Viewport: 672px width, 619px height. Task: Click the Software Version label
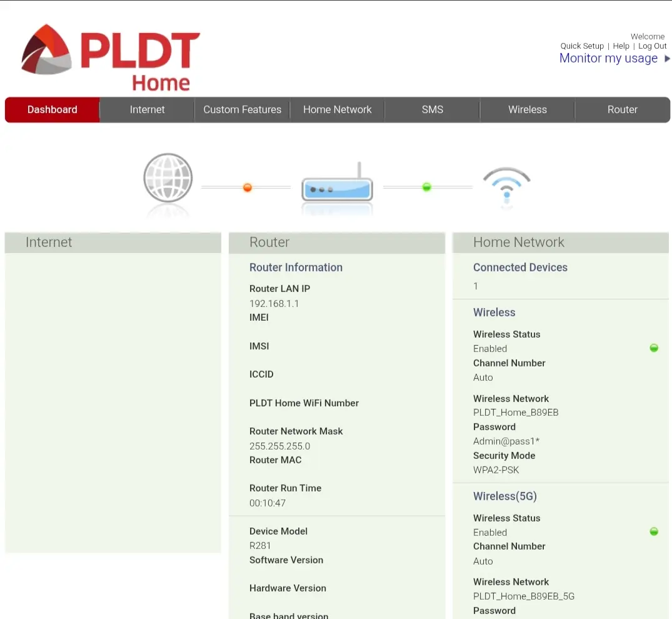point(286,560)
